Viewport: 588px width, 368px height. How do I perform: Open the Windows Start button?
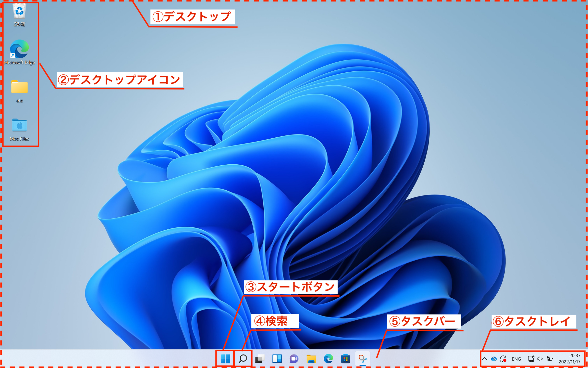[x=225, y=359]
